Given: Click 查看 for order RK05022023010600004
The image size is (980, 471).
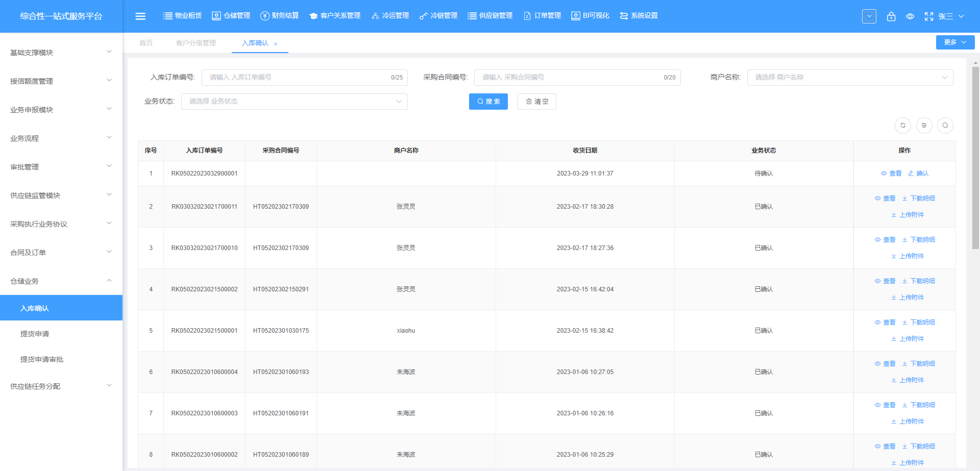Looking at the screenshot, I should [885, 364].
